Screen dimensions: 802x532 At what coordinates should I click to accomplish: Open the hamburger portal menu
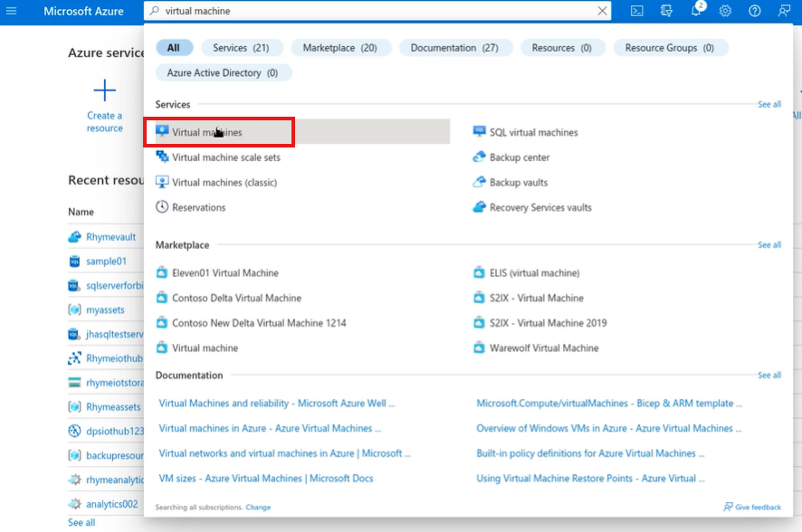[x=11, y=11]
